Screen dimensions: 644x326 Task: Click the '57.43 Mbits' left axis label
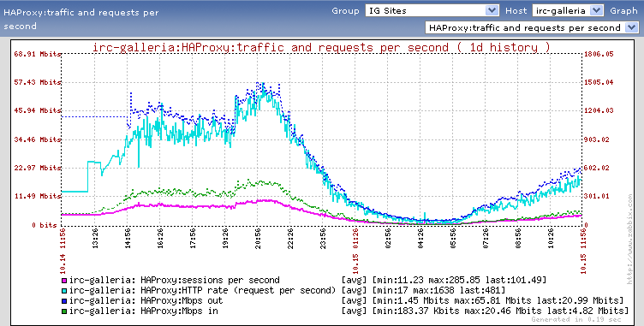pos(37,82)
